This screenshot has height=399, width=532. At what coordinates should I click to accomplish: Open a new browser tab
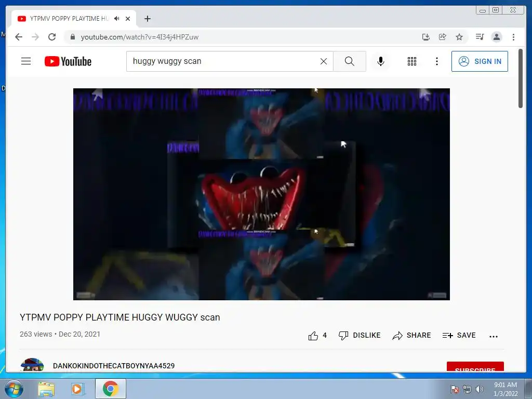pyautogui.click(x=147, y=19)
